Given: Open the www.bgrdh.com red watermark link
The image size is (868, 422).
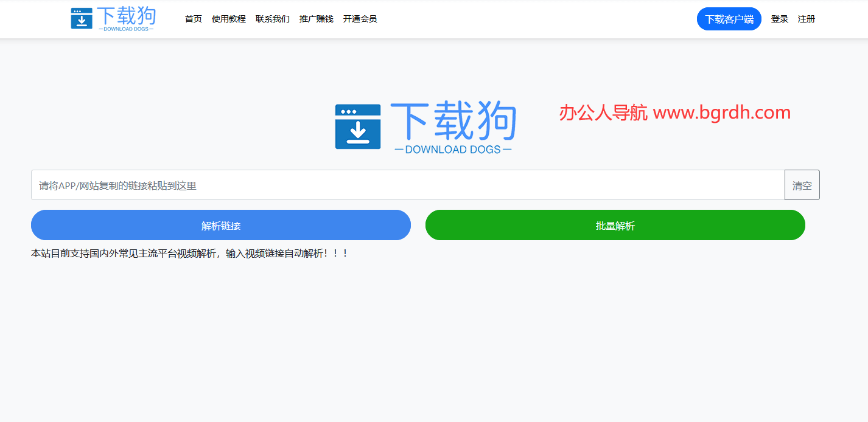Looking at the screenshot, I should click(722, 112).
